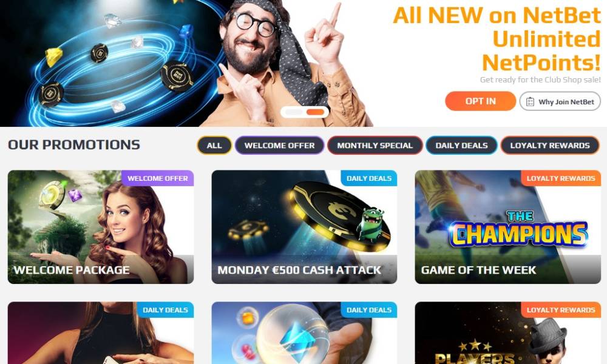Click the checklist icon beside Why Join NetBet

click(530, 102)
